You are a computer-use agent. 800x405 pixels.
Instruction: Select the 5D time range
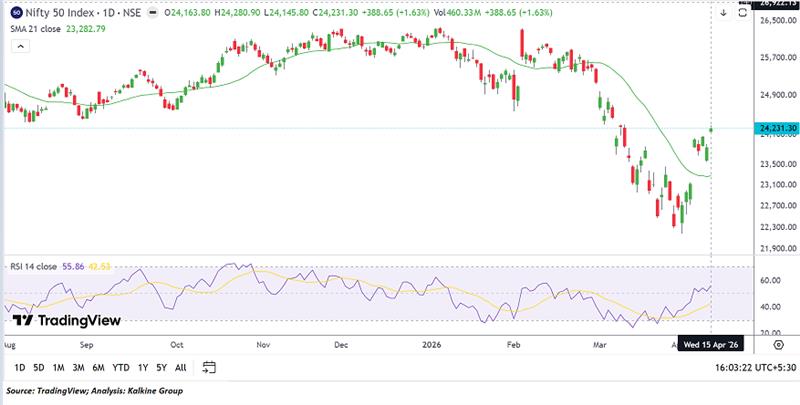39,367
